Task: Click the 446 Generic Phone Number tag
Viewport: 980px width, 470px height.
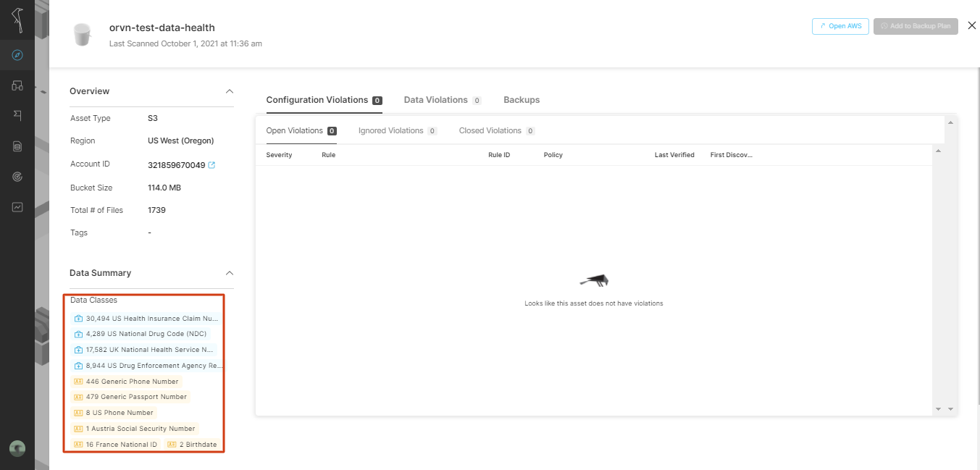Action: click(x=127, y=382)
